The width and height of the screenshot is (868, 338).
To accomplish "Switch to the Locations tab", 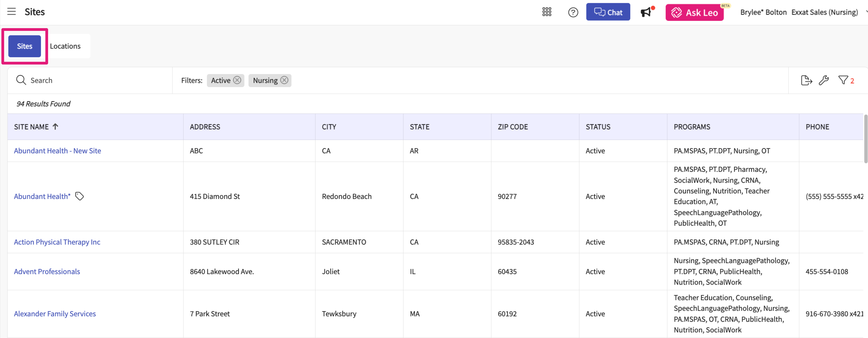I will coord(65,46).
